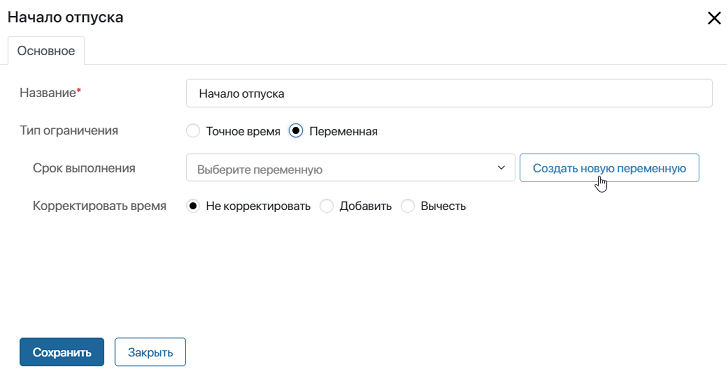This screenshot has width=727, height=370.
Task: Choose the Вычесть radio option
Action: [408, 206]
